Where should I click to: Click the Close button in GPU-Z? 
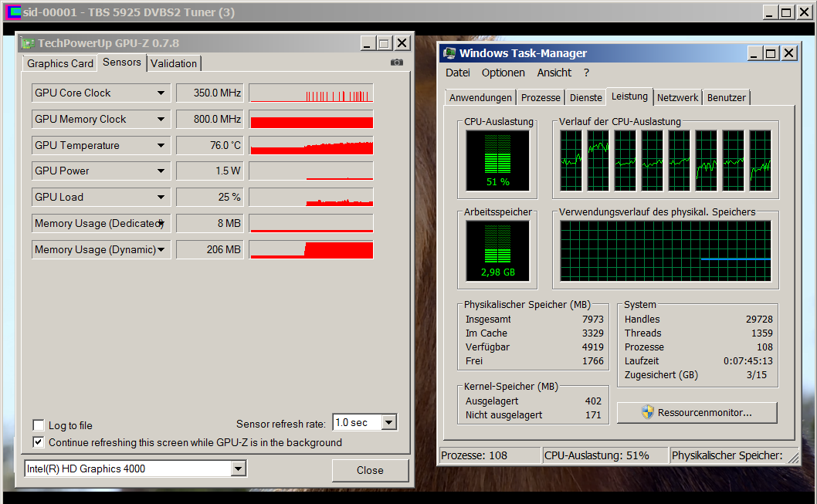tap(370, 470)
